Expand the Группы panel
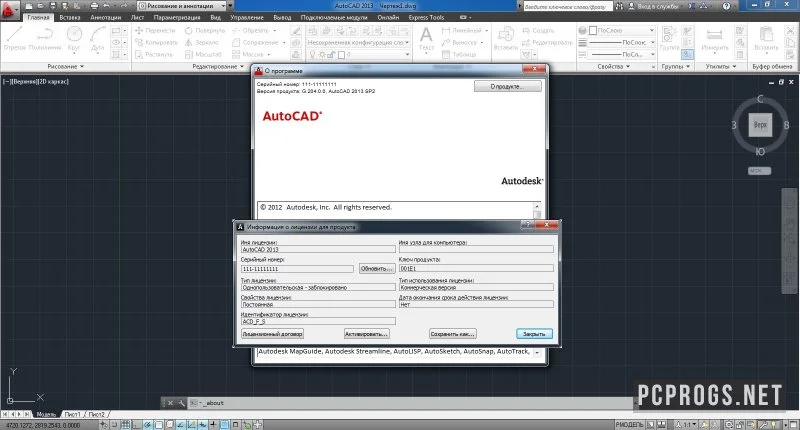 (x=676, y=66)
